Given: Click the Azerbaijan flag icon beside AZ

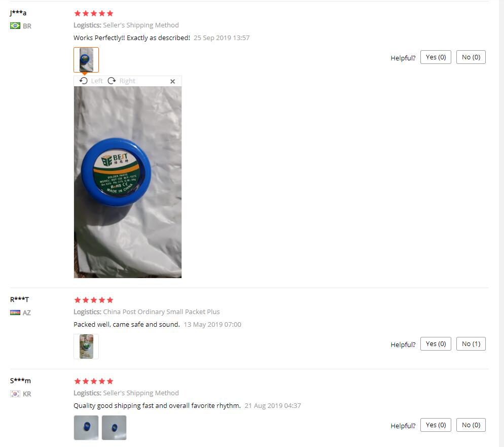Looking at the screenshot, I should pos(15,313).
